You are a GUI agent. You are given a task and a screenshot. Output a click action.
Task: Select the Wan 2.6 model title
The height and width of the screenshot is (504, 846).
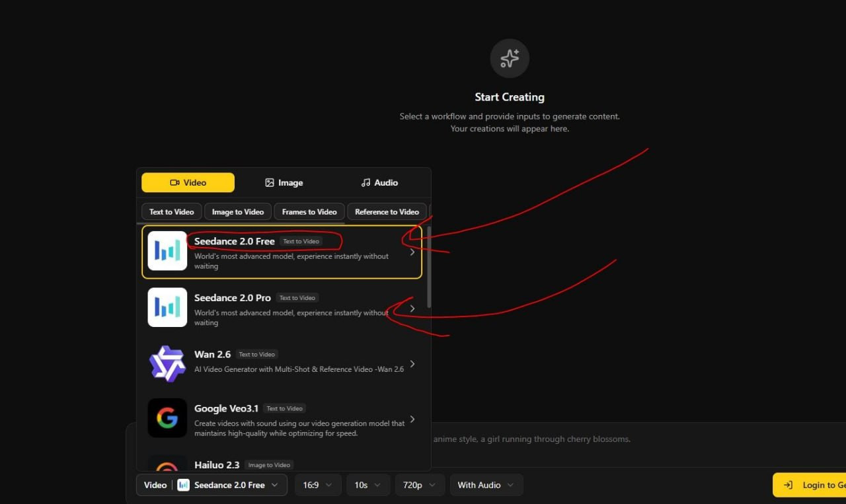(x=212, y=355)
